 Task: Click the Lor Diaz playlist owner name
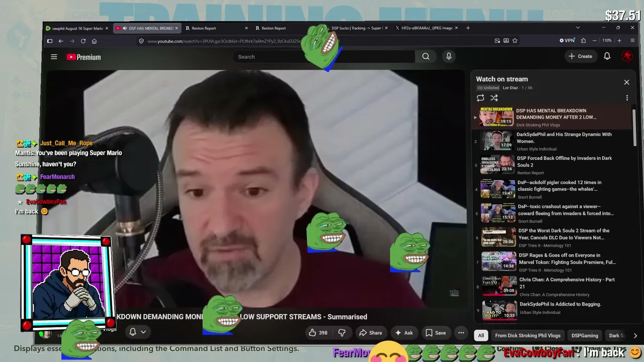click(510, 88)
